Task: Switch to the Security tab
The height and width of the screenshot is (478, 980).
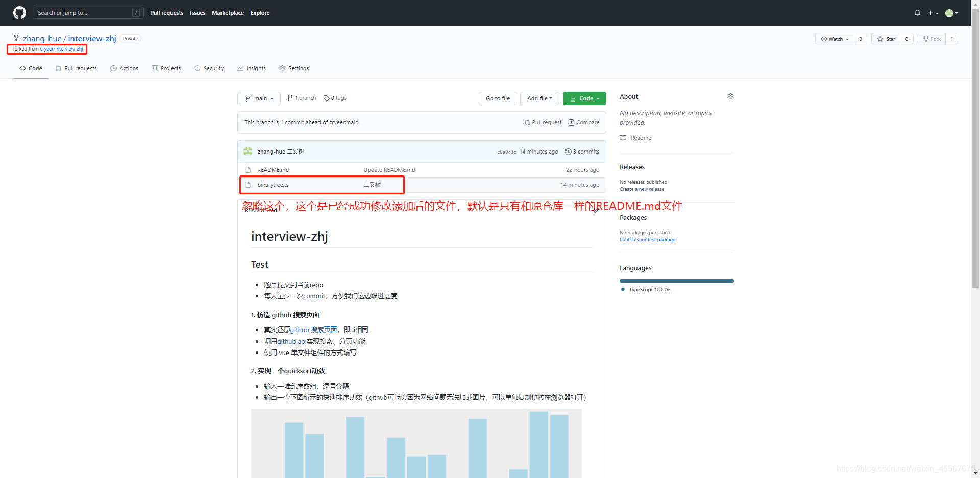Action: [x=209, y=68]
